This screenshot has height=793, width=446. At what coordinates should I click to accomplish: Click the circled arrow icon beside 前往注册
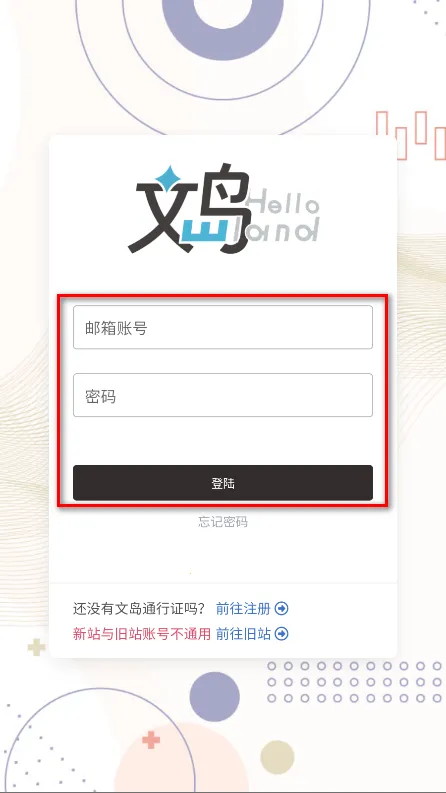(282, 608)
